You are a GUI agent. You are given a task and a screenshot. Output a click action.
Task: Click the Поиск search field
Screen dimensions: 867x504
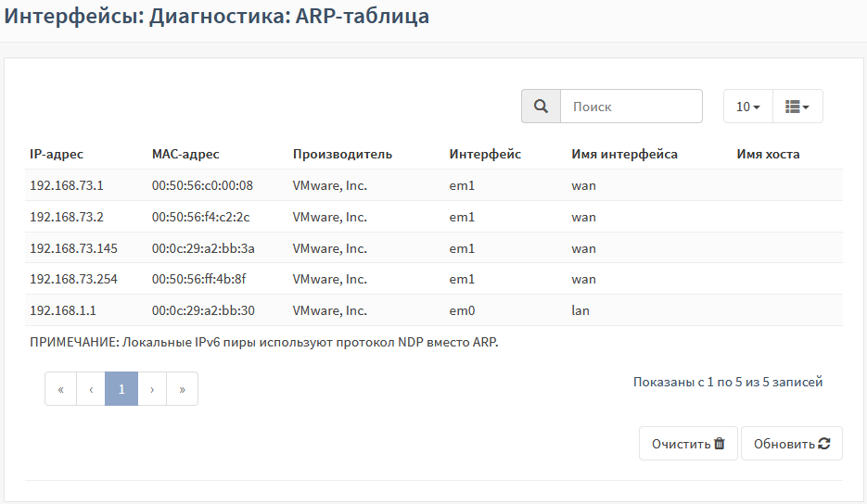tap(631, 107)
